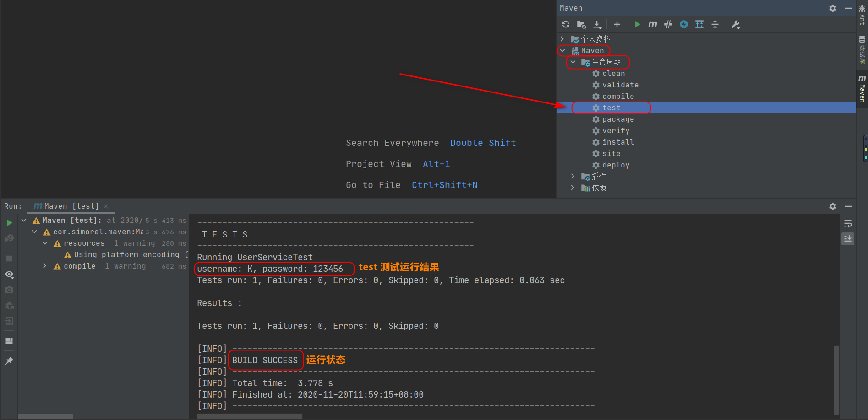
Task: Toggle skip tests mode
Action: pyautogui.click(x=684, y=24)
